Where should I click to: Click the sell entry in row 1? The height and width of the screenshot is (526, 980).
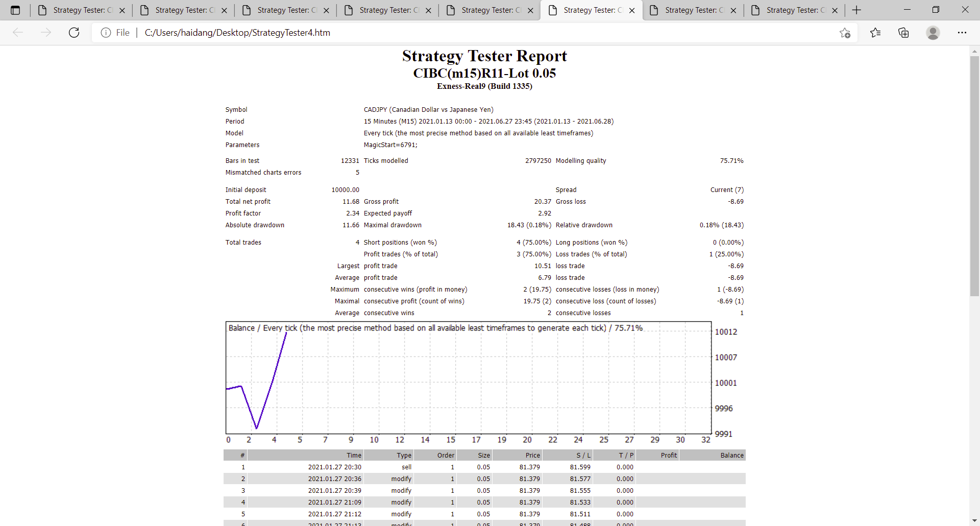406,467
